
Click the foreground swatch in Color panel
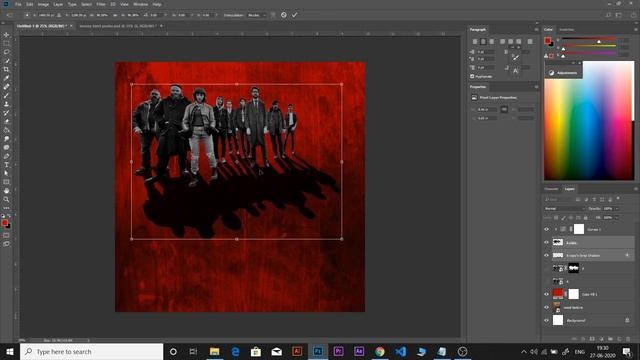tap(547, 40)
